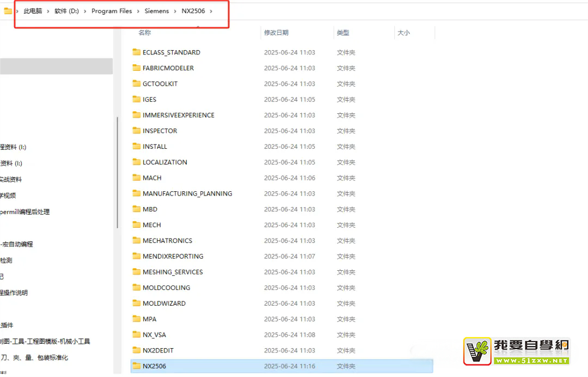Select the NX2506 subfolder icon in list

tap(137, 366)
